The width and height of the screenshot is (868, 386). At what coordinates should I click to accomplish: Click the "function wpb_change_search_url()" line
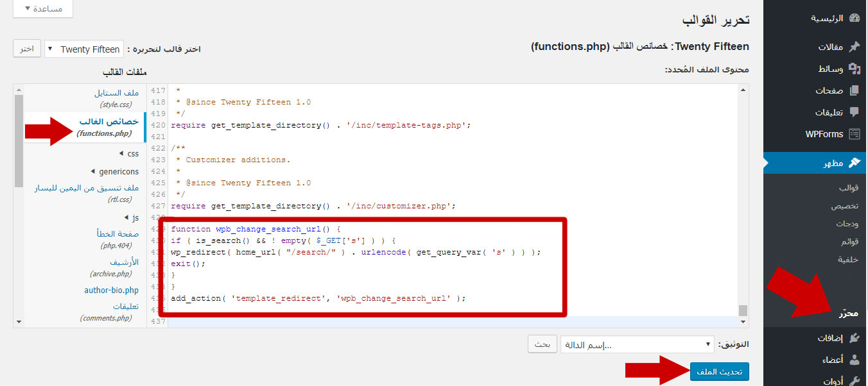tap(256, 229)
